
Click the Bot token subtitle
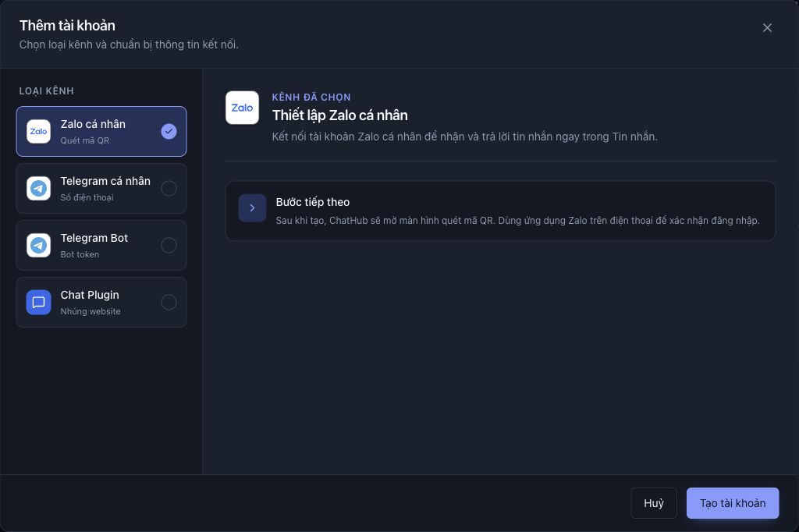[x=80, y=254]
